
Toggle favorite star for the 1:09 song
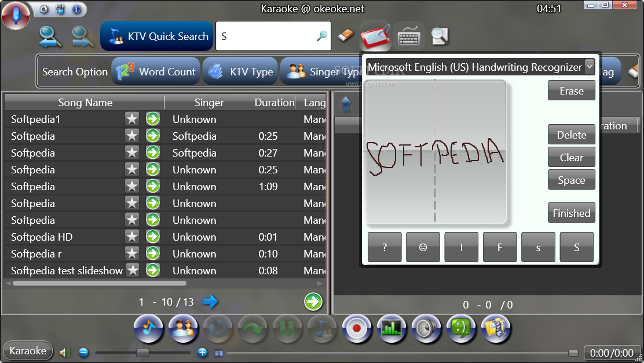[x=132, y=186]
